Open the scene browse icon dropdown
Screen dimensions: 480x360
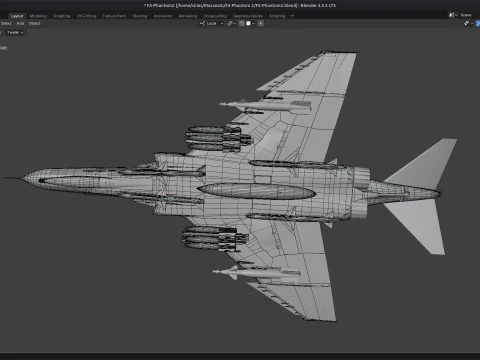pos(453,15)
